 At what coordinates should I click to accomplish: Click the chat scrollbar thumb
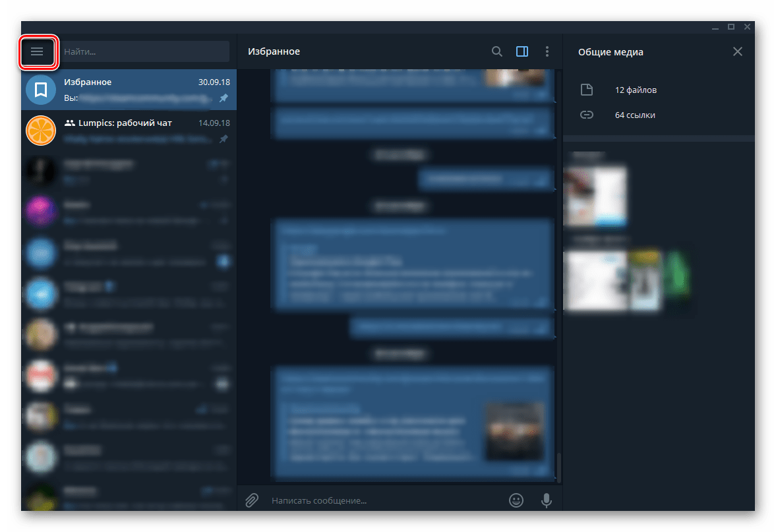[558, 467]
